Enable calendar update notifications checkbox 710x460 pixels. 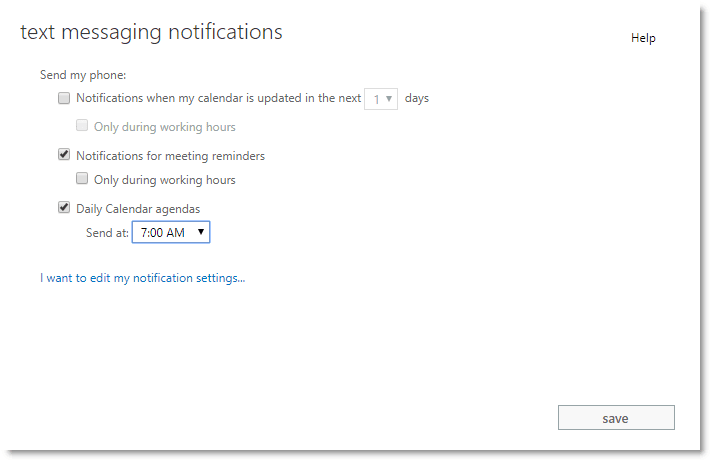point(64,98)
